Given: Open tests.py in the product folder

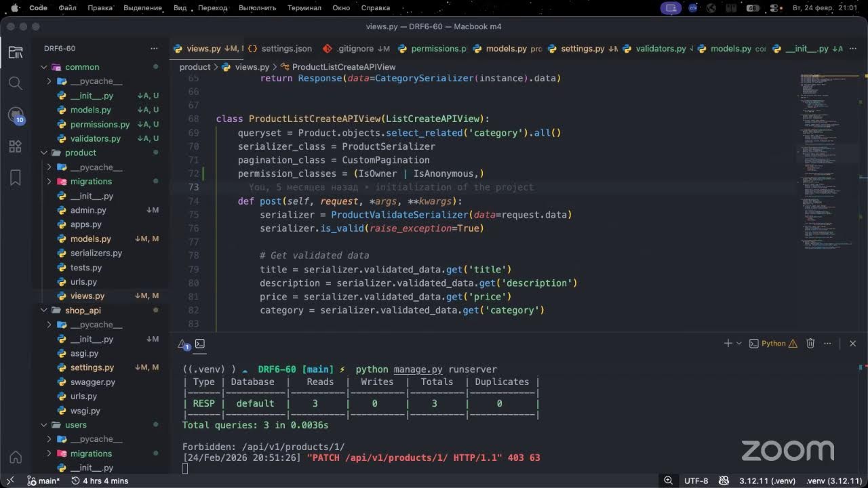Looking at the screenshot, I should [x=86, y=268].
